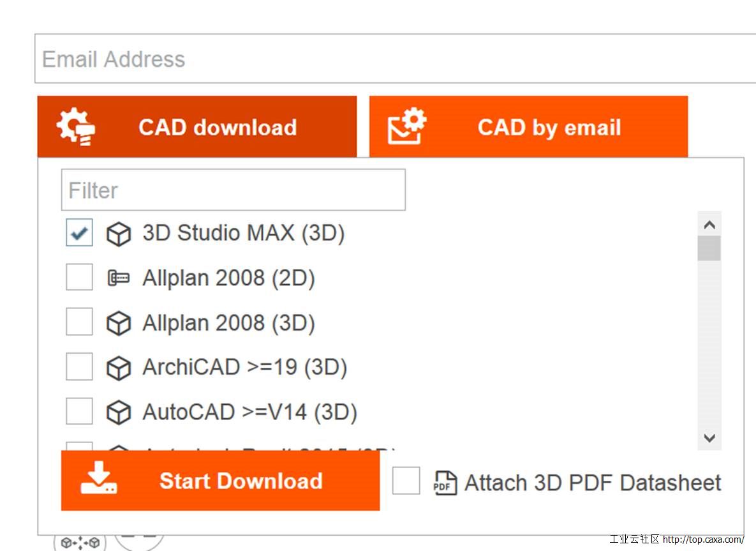Check the Allplan 2008 (2D) checkbox
Image resolution: width=756 pixels, height=551 pixels.
point(79,277)
